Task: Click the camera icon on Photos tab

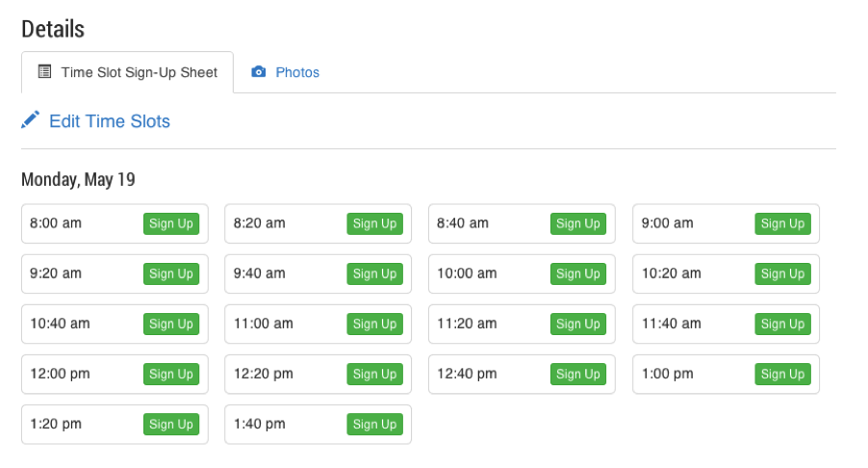Action: 259,72
